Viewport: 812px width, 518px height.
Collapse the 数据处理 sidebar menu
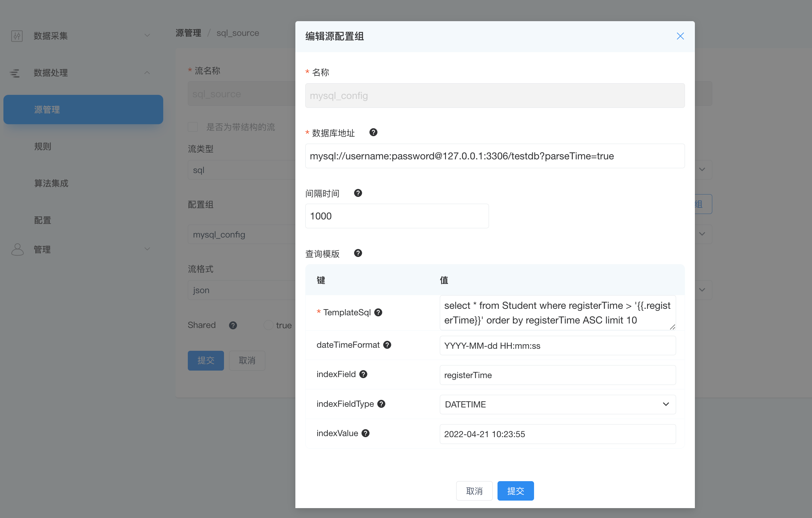(x=82, y=73)
